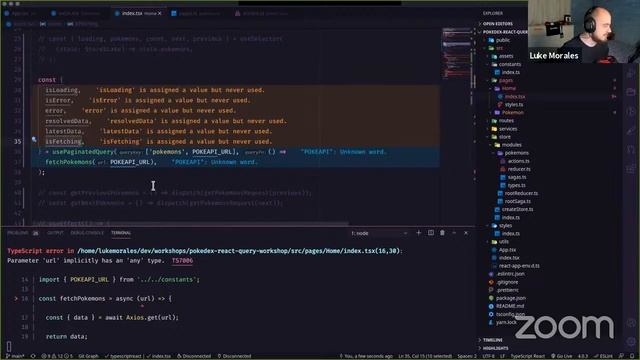Collapse the store folder
640x360 pixels.
pyautogui.click(x=504, y=137)
